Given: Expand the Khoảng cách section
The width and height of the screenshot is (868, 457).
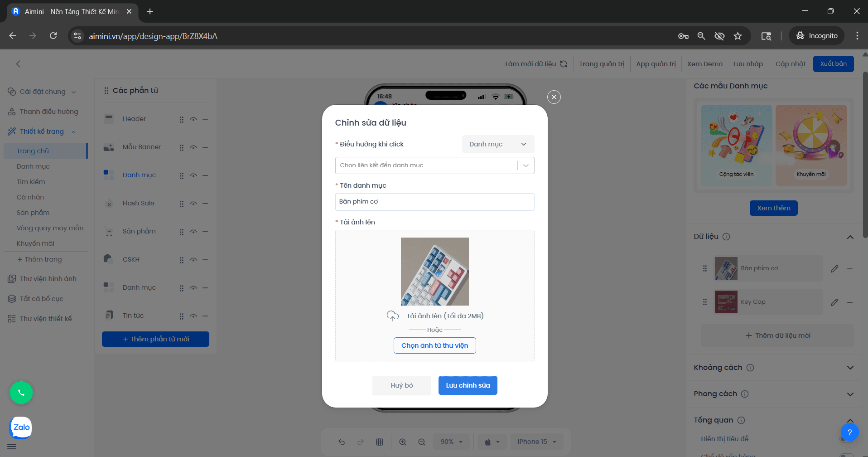Looking at the screenshot, I should pos(850,368).
